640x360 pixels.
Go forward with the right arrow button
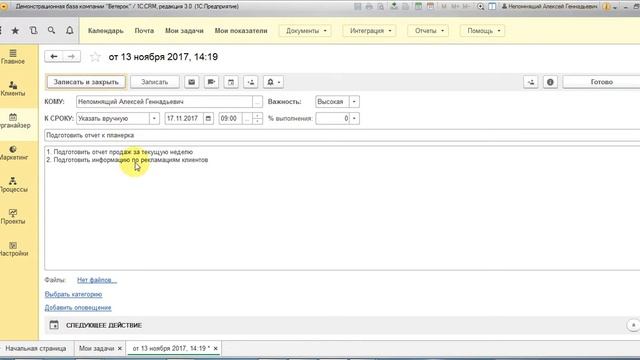(71, 56)
